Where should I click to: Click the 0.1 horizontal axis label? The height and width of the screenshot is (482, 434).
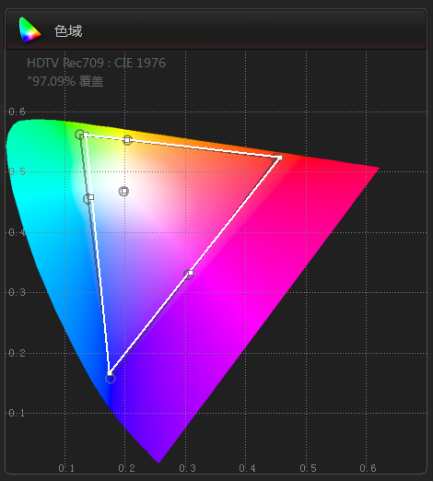tap(67, 468)
